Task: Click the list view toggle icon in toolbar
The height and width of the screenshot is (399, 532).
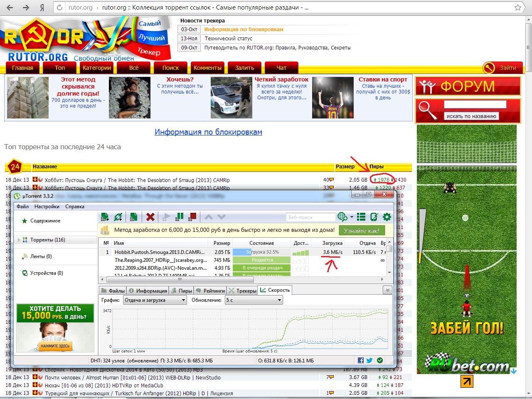Action: (361, 217)
